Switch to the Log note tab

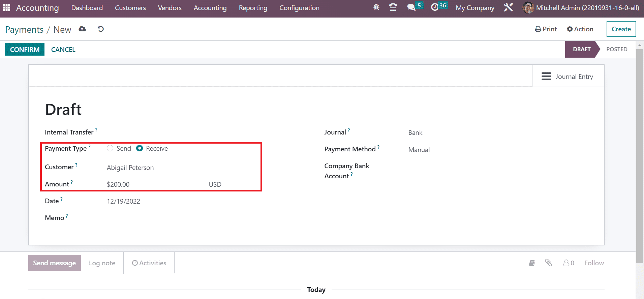tap(102, 263)
